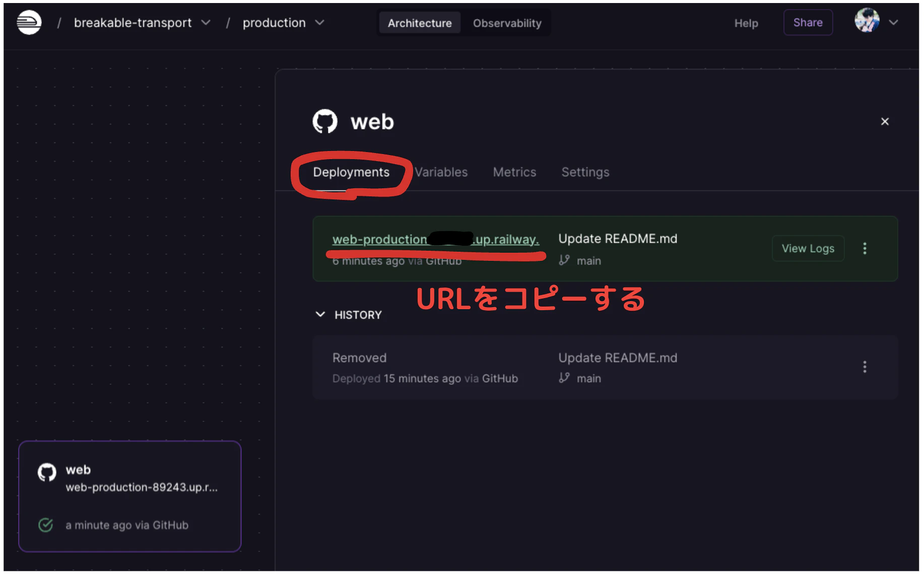Click 'main' branch in Removed deployment

(x=588, y=379)
